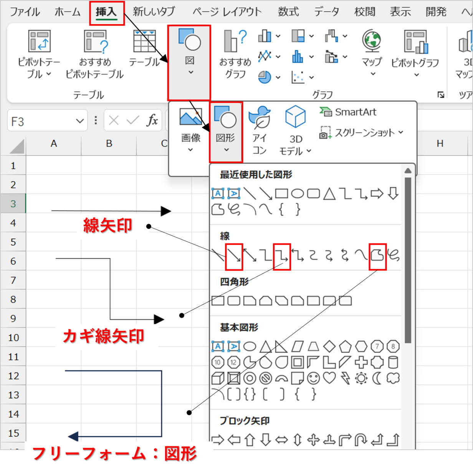The image size is (473, 476).
Task: Insert a PivotTable with ピボットテーブル icon
Action: click(x=39, y=54)
